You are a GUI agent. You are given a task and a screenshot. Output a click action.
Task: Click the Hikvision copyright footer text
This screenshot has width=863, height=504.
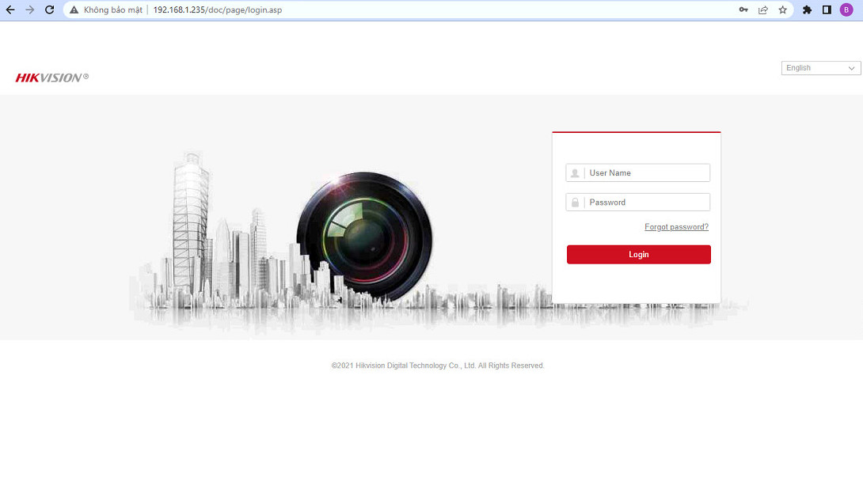(438, 366)
